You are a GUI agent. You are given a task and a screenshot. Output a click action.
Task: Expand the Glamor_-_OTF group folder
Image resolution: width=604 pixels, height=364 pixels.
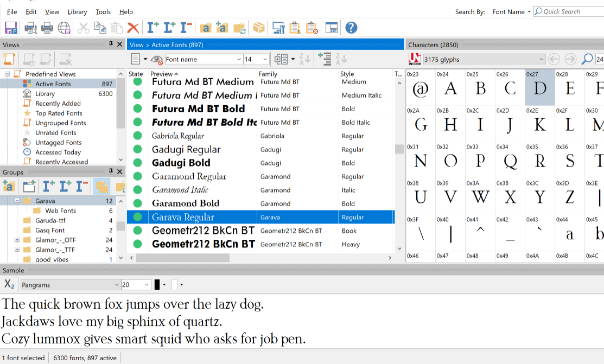point(17,240)
